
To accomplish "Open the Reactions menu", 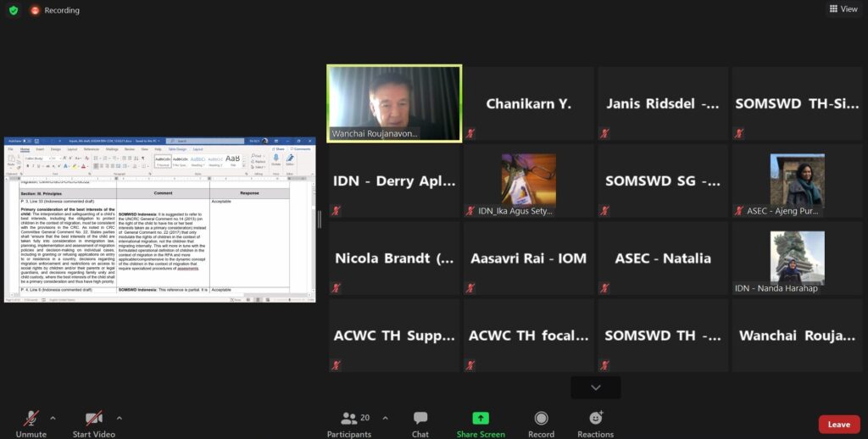I will tap(596, 424).
